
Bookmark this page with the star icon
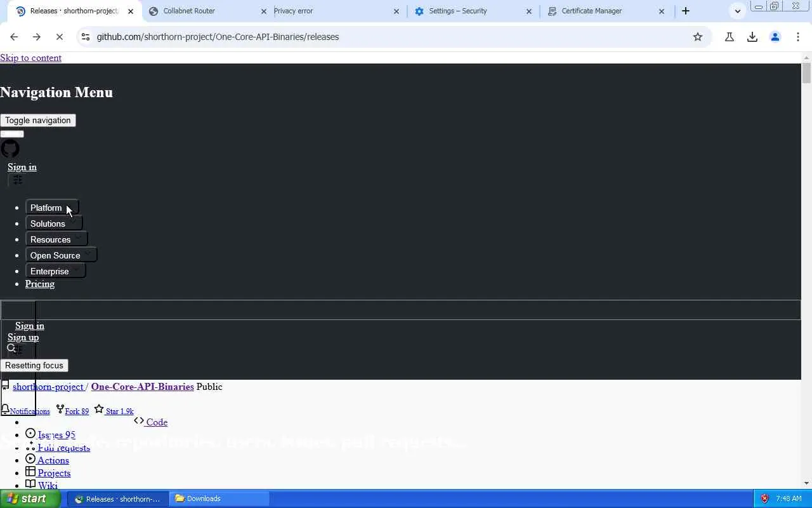[698, 37]
